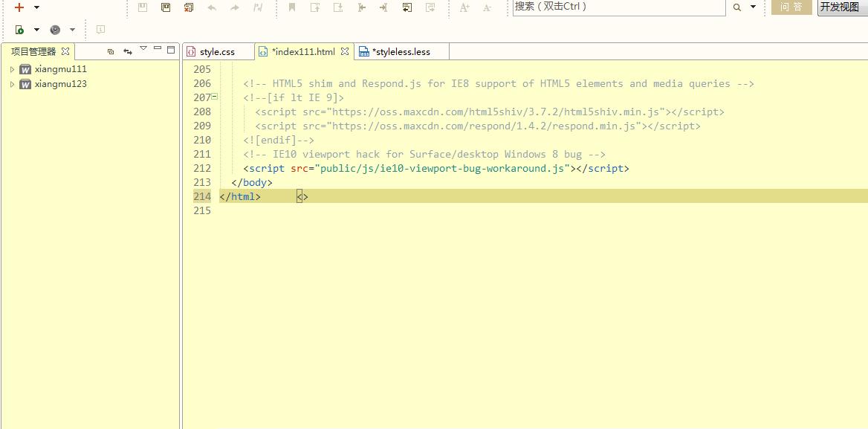This screenshot has height=429, width=868.
Task: Click Collapse All in 项目管理器 toolbar
Action: 111,51
